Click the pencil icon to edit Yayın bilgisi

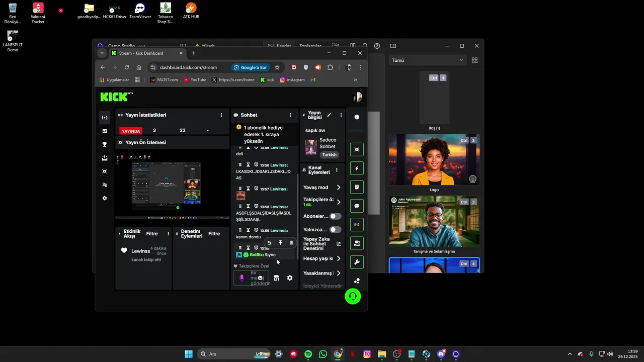point(329,115)
